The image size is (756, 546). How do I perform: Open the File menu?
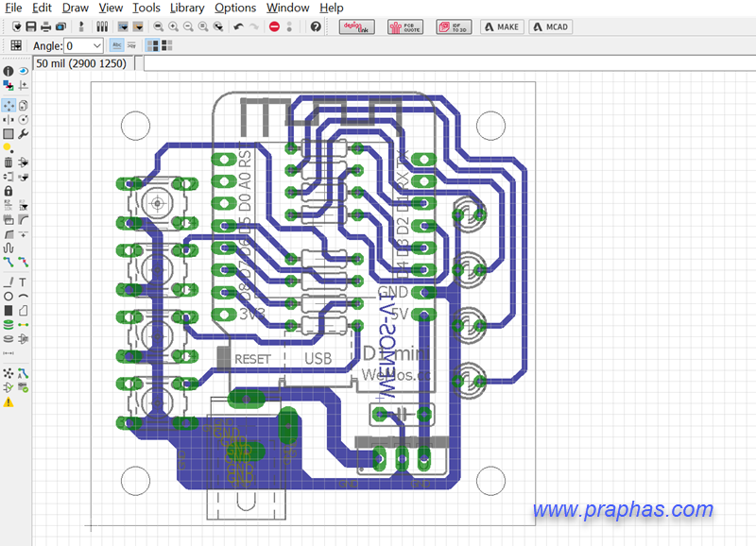pos(13,8)
